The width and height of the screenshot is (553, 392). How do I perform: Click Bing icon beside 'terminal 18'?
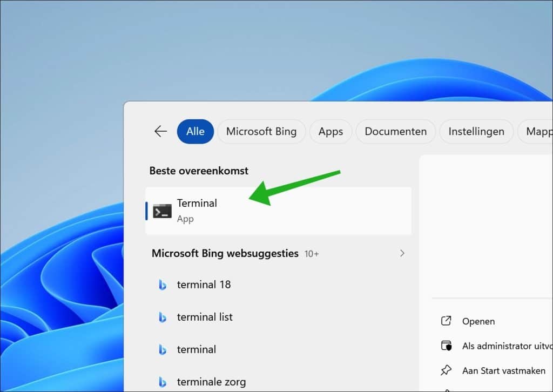click(162, 285)
